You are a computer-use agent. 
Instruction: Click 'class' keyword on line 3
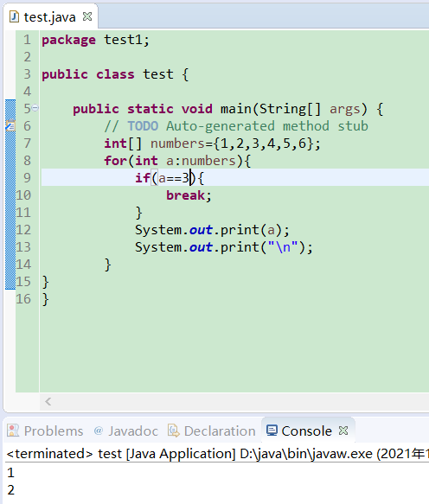(x=115, y=74)
